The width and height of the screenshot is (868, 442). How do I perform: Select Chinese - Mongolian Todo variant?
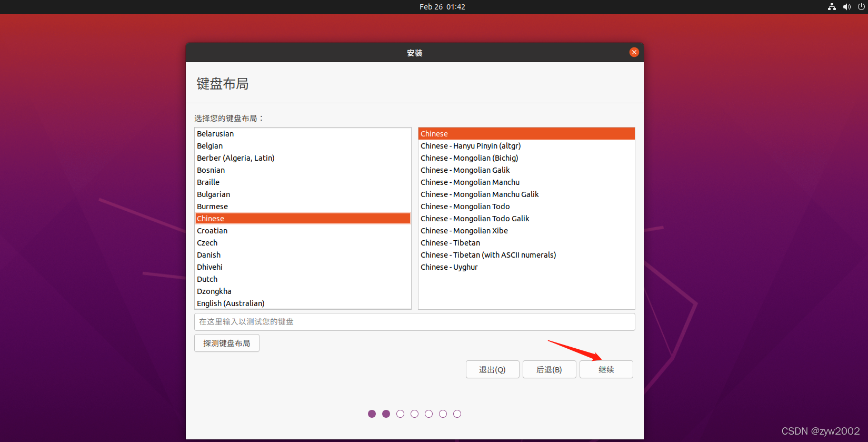click(x=526, y=207)
